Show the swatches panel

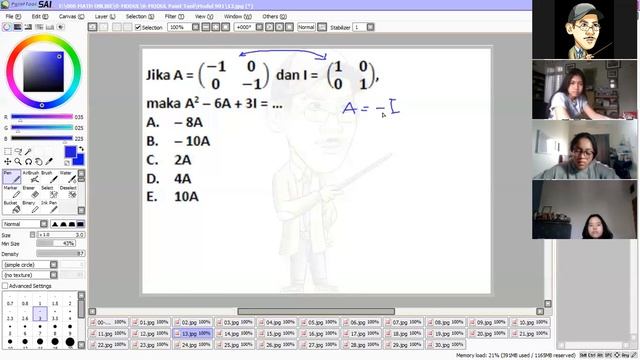pyautogui.click(x=49, y=27)
